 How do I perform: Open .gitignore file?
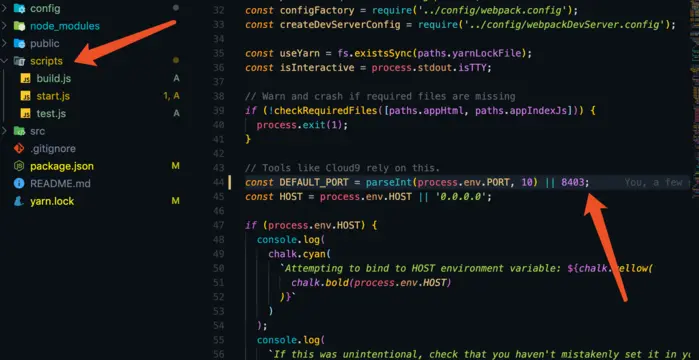(x=53, y=148)
